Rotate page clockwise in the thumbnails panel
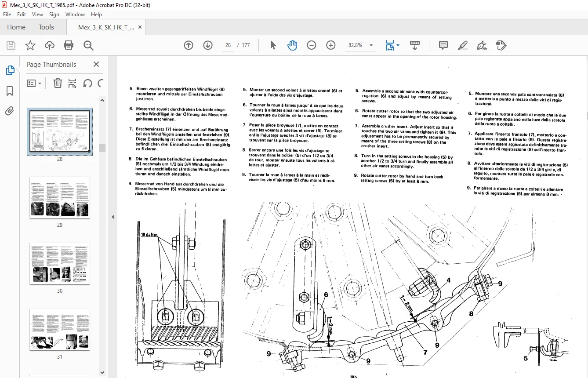The height and width of the screenshot is (378, 588). pos(100,83)
